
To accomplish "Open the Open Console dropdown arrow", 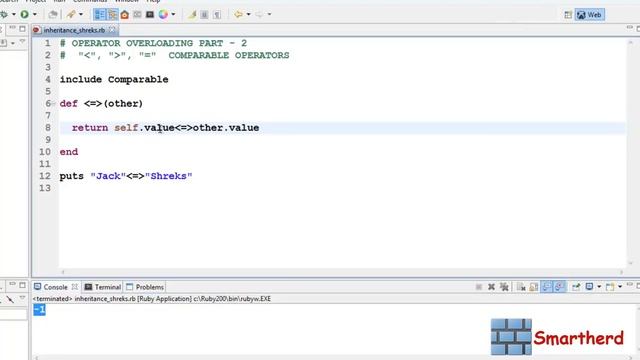I will (620, 287).
